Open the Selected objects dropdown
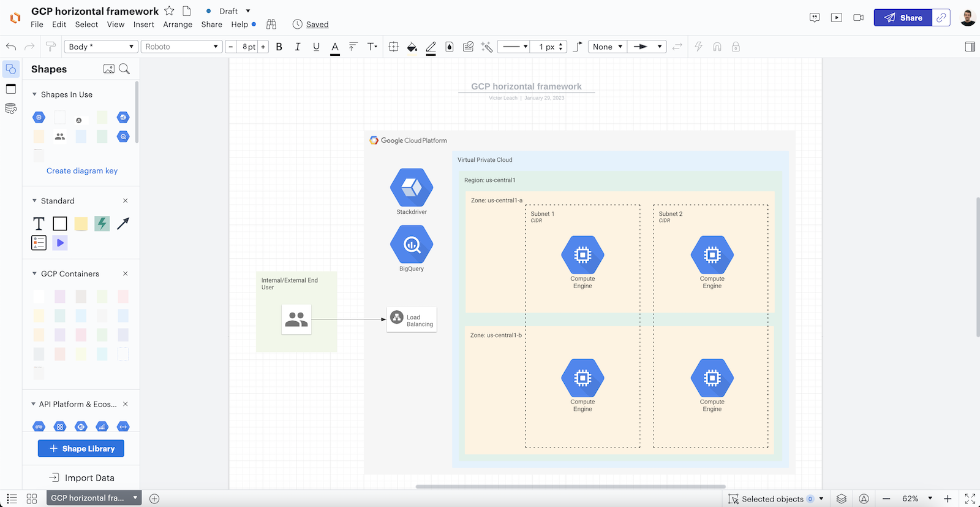Image resolution: width=980 pixels, height=507 pixels. coord(775,499)
